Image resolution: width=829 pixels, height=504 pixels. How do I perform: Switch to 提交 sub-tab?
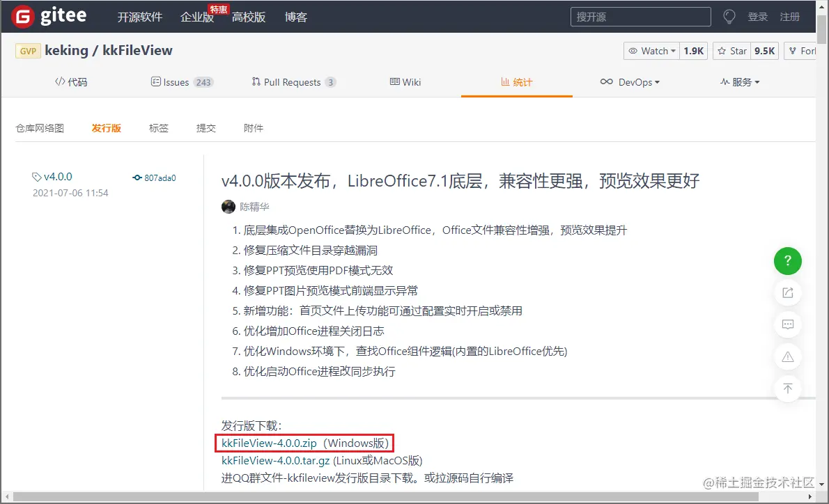click(x=206, y=128)
